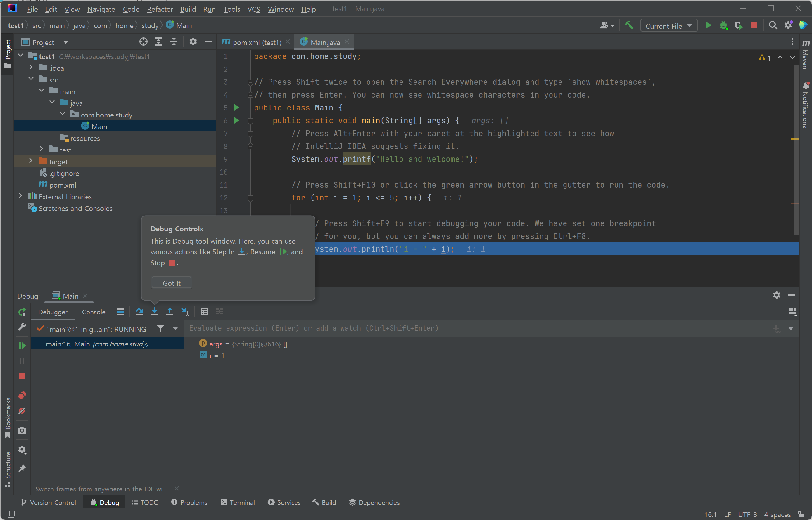The image size is (812, 520).
Task: Toggle Mute Breakpoints in the debug sidebar
Action: tap(22, 411)
